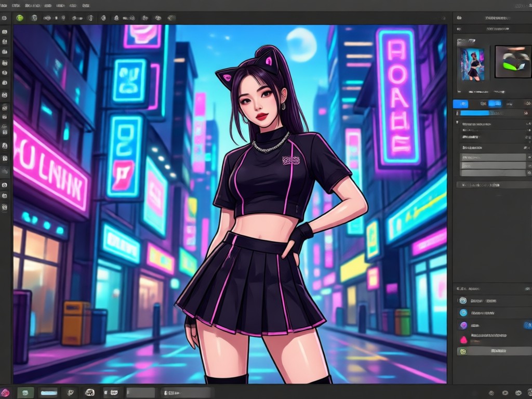The width and height of the screenshot is (532, 399).
Task: Click the main artwork canvas
Action: [x=230, y=204]
